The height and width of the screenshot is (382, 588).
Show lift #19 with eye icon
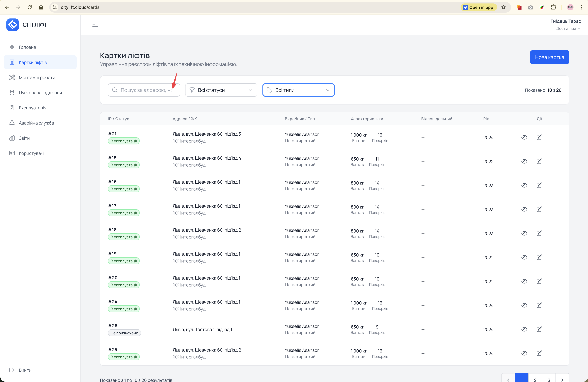tap(524, 257)
